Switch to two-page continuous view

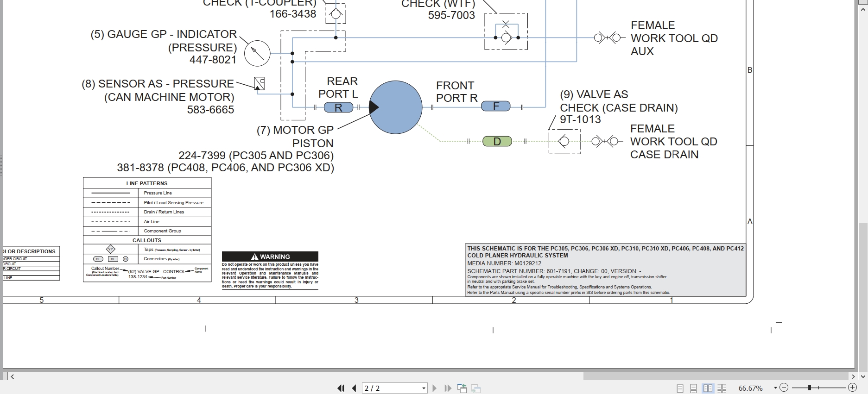(722, 388)
